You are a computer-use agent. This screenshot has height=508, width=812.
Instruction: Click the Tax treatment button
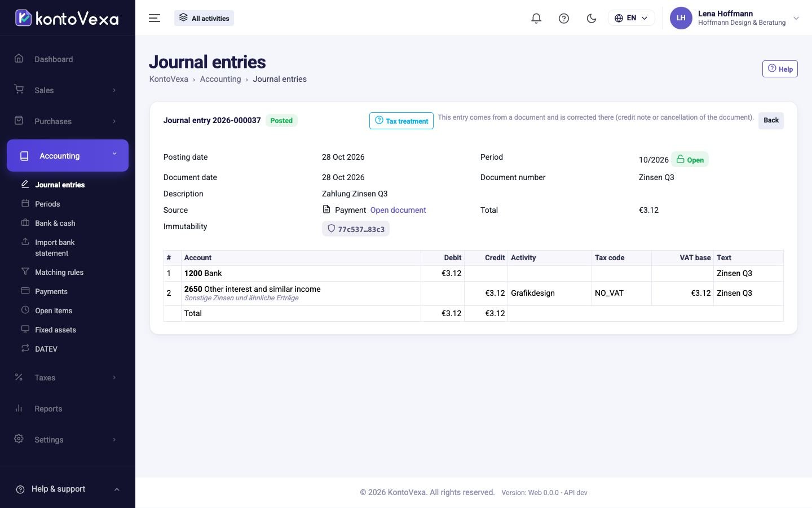click(401, 121)
